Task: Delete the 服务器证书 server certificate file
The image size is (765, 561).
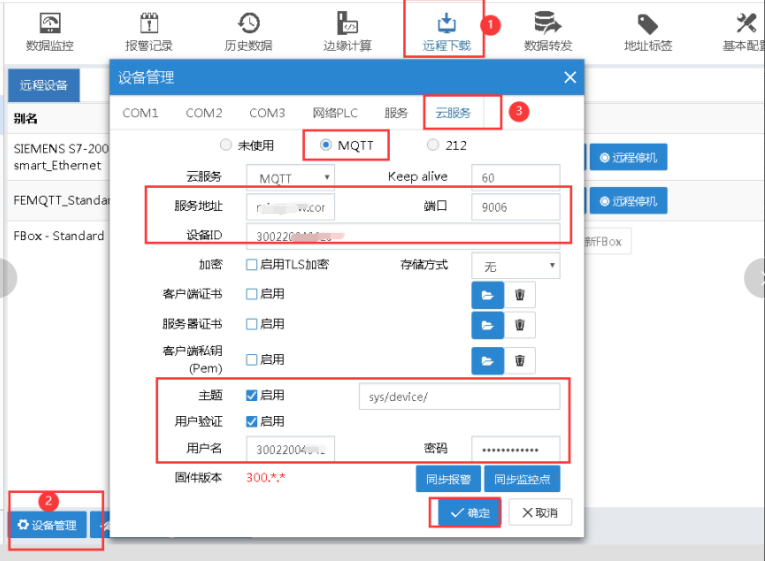Action: coord(519,325)
